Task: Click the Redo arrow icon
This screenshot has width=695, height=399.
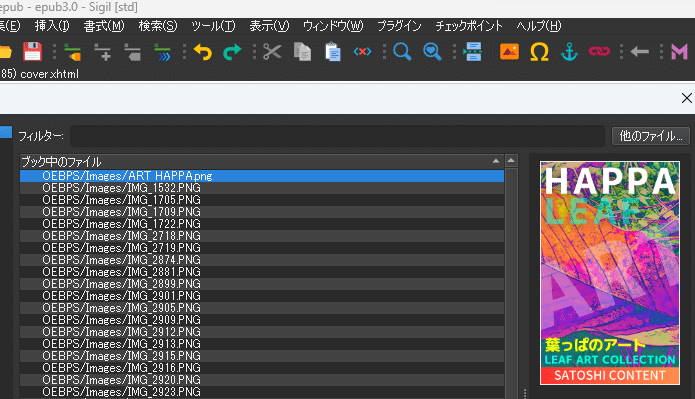Action: click(232, 52)
